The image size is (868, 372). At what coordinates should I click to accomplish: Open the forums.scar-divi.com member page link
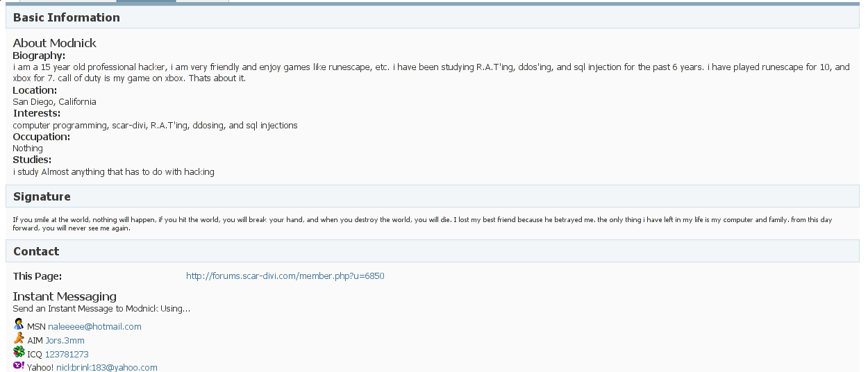point(285,276)
